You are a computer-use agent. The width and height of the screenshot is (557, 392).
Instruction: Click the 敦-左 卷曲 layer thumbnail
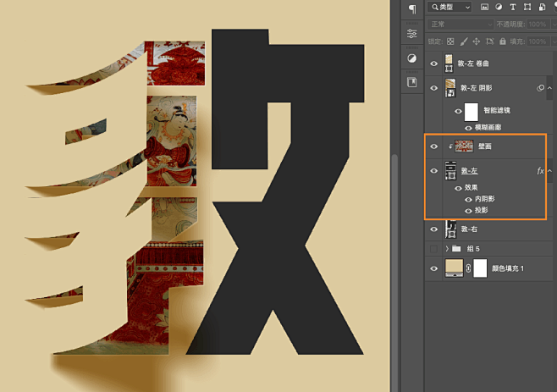pos(449,63)
